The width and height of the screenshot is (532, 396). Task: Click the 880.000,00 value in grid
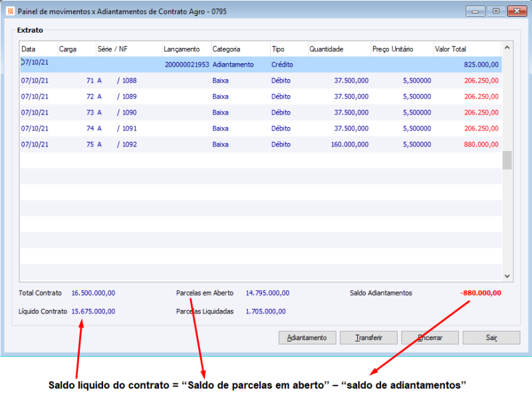tap(481, 144)
